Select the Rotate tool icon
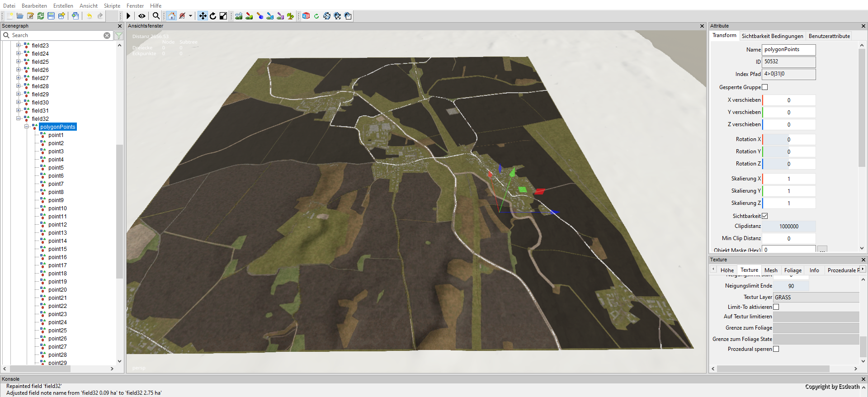 click(213, 16)
